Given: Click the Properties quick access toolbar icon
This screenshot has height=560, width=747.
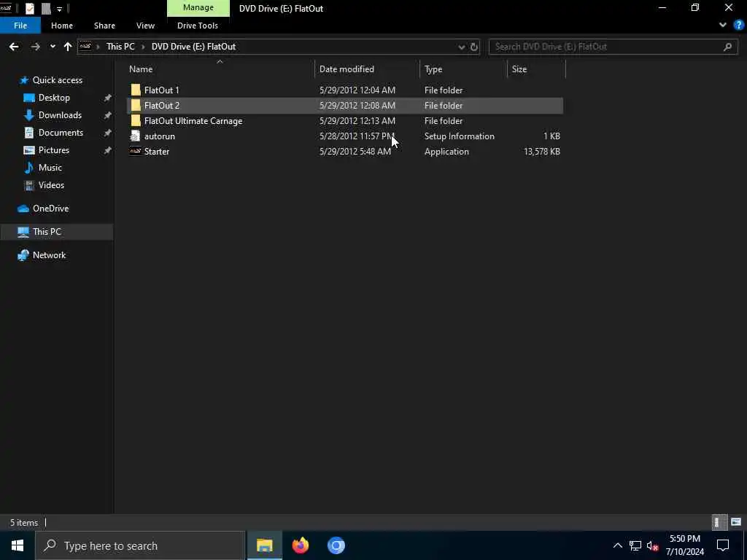Looking at the screenshot, I should coord(29,8).
